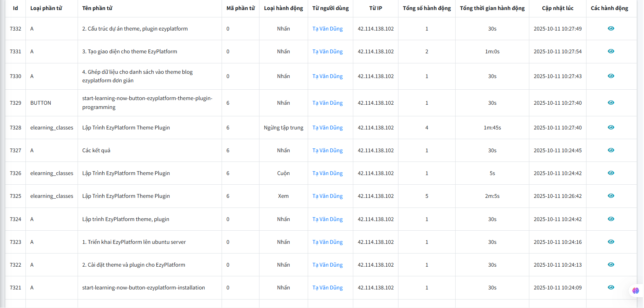Image resolution: width=644 pixels, height=308 pixels.
Task: Select the Id cell 7329
Action: [15, 103]
